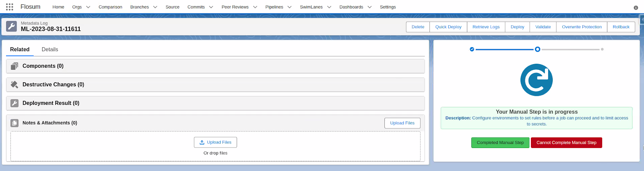The width and height of the screenshot is (644, 171).
Task: Click the Destructive Changes section icon
Action: point(14,85)
